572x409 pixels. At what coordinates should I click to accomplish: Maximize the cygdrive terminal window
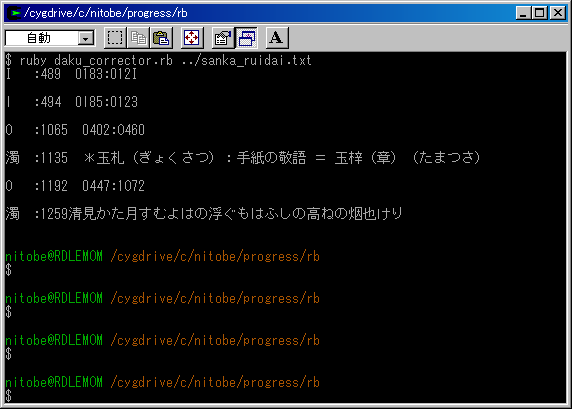click(x=540, y=13)
